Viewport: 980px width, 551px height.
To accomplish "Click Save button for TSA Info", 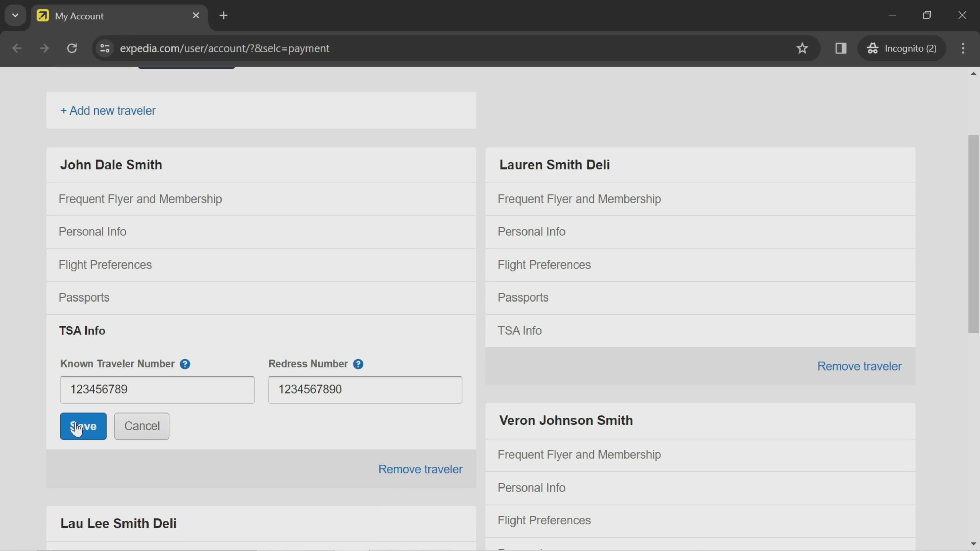I will tap(82, 426).
